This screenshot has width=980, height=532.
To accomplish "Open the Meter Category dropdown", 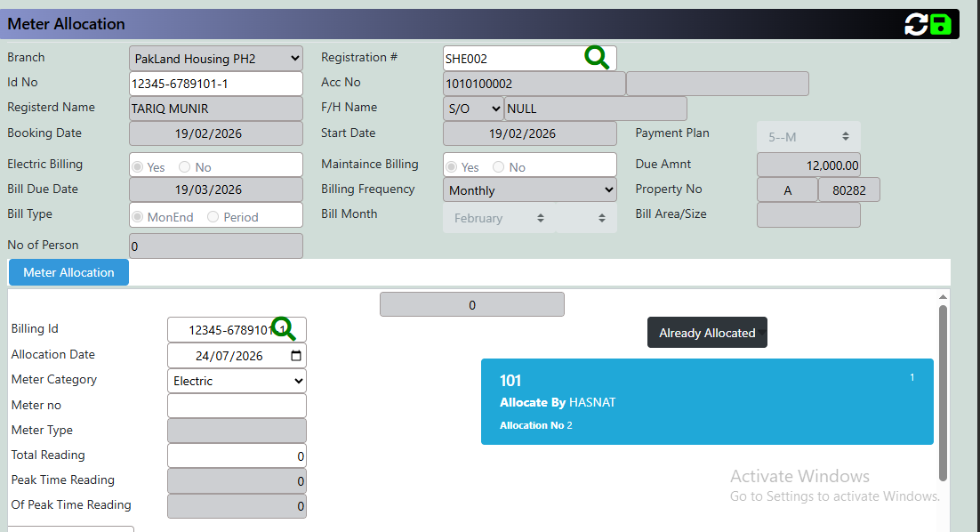I will 237,381.
